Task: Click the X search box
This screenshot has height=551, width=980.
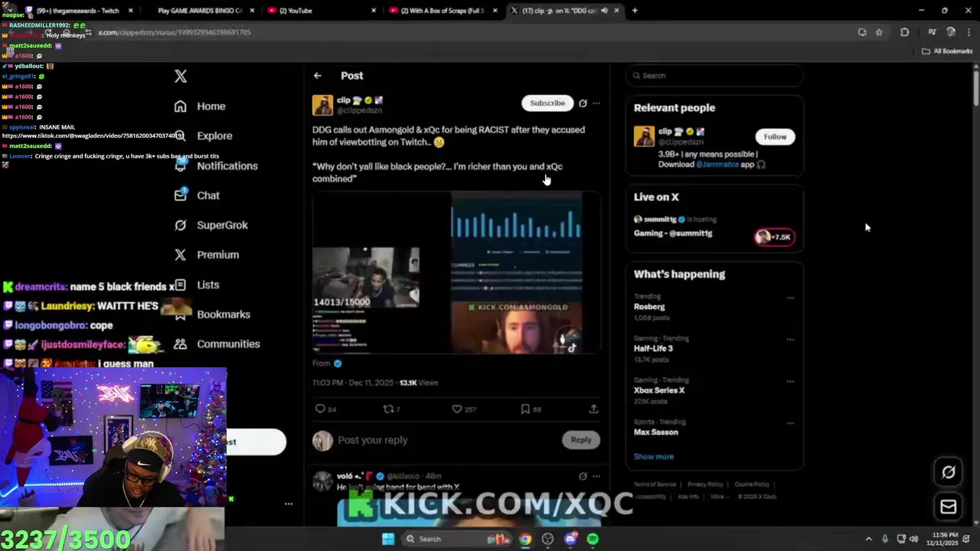Action: [714, 76]
